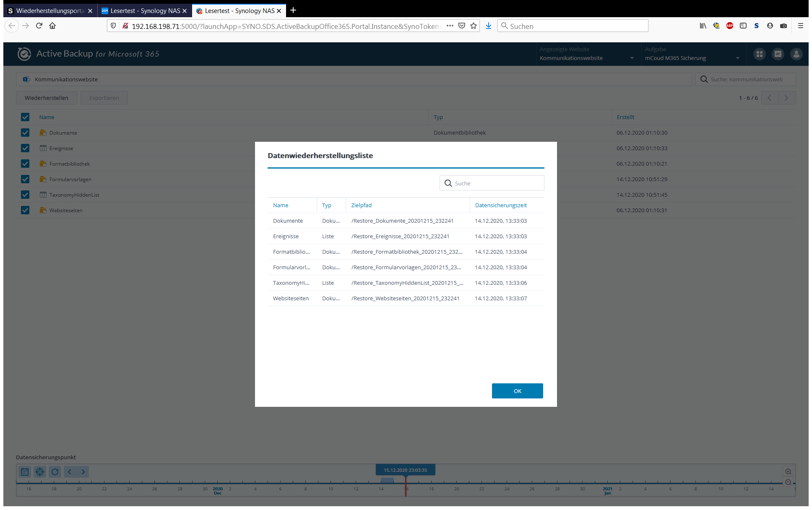Click the Wiederherstellen button
Viewport: 812px width, 510px height.
pyautogui.click(x=47, y=98)
